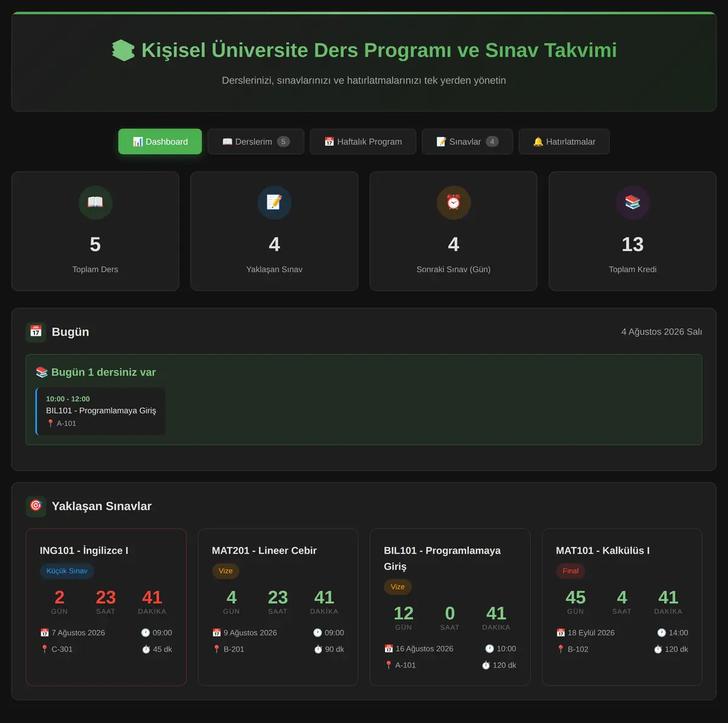
Task: Click the total credits value 13
Action: (633, 244)
